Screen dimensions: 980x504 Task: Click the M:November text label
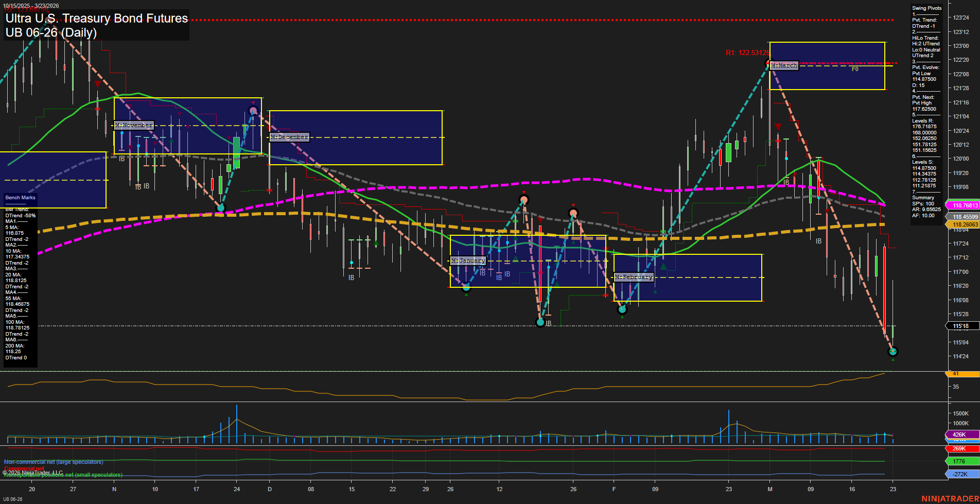click(133, 125)
